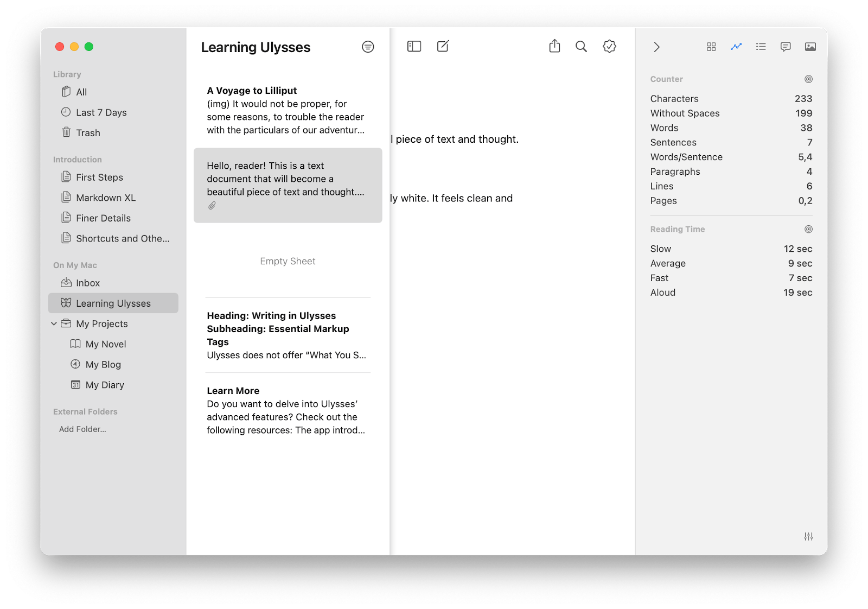Viewport: 868px width, 609px height.
Task: Select Learning Ulysses group in sidebar
Action: [113, 303]
